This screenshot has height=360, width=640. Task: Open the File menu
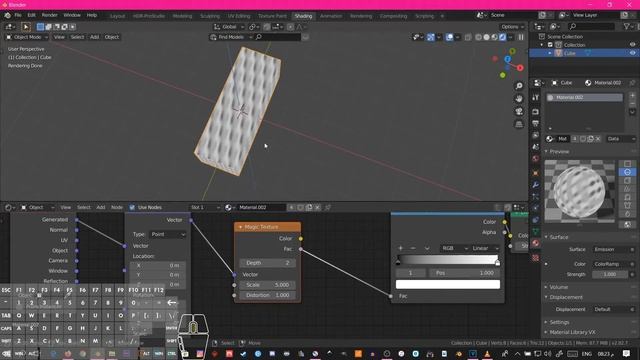[18, 15]
